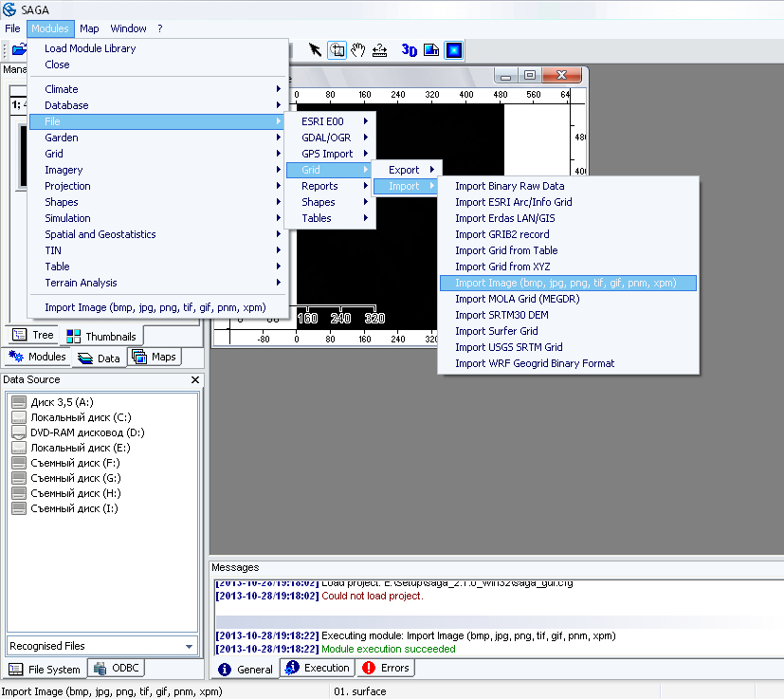Switch to the Errors messages tab
This screenshot has height=699, width=784.
pos(386,668)
